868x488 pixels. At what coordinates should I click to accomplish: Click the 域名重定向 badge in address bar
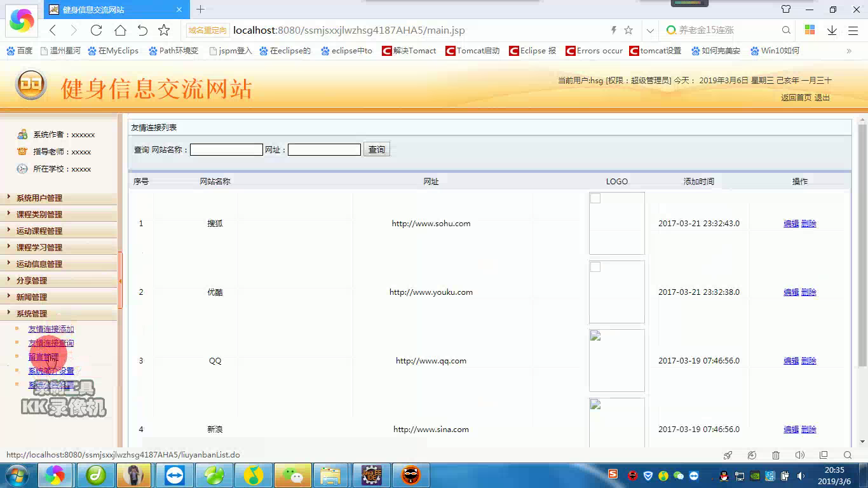[207, 30]
